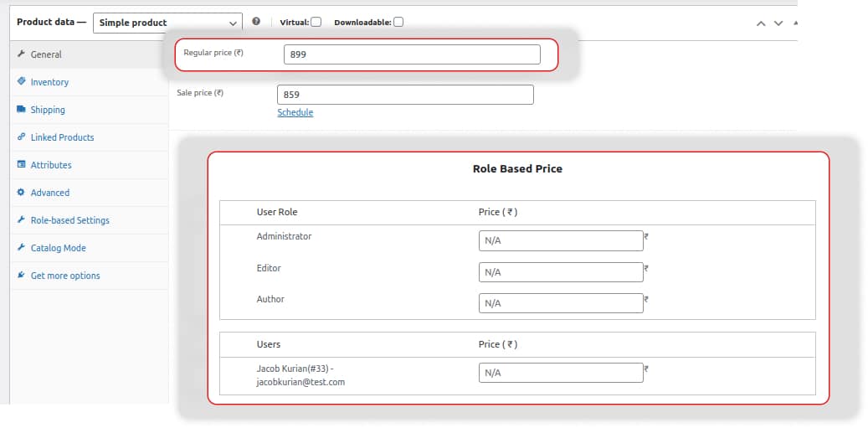The image size is (868, 428).
Task: Enable the Virtual checkbox
Action: [x=316, y=22]
